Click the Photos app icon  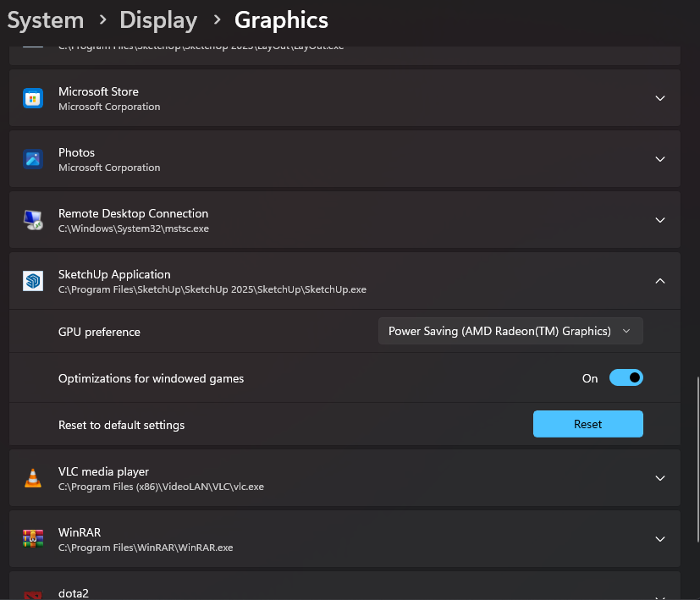click(33, 159)
